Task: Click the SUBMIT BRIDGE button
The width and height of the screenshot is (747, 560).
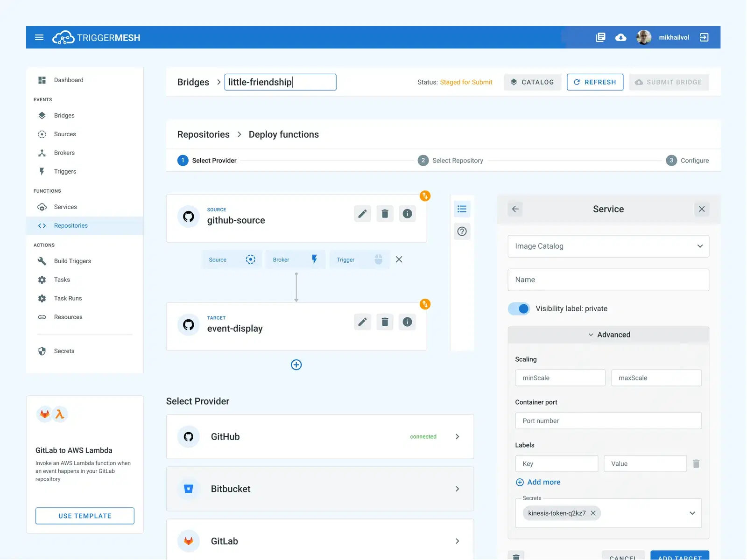Action: click(x=669, y=82)
